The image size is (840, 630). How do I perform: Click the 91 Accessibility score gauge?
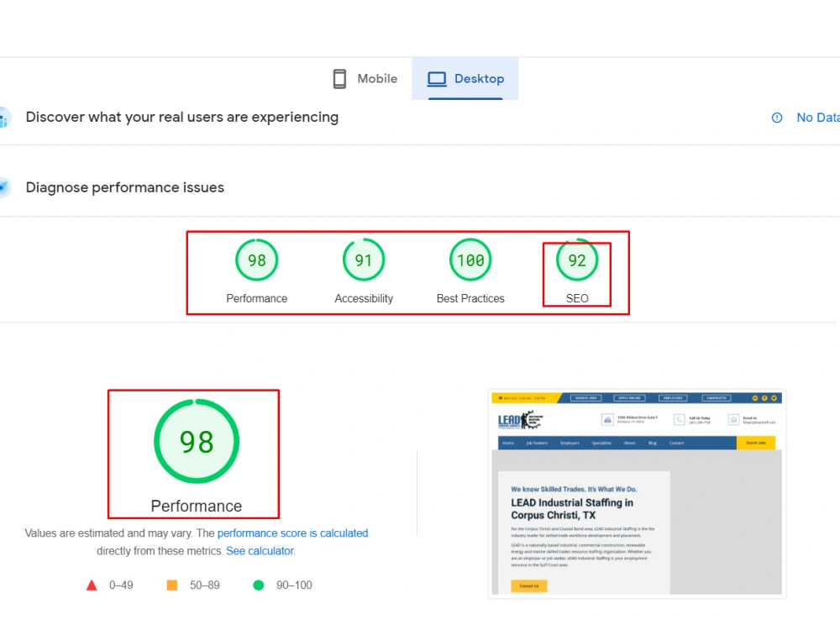pyautogui.click(x=364, y=260)
